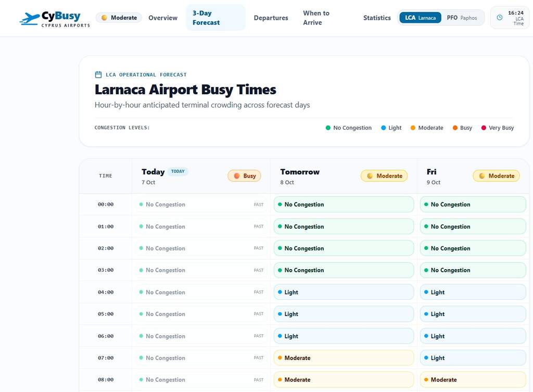Click the Moderate badge for Fri
The width and height of the screenshot is (533, 392).
[x=496, y=176]
